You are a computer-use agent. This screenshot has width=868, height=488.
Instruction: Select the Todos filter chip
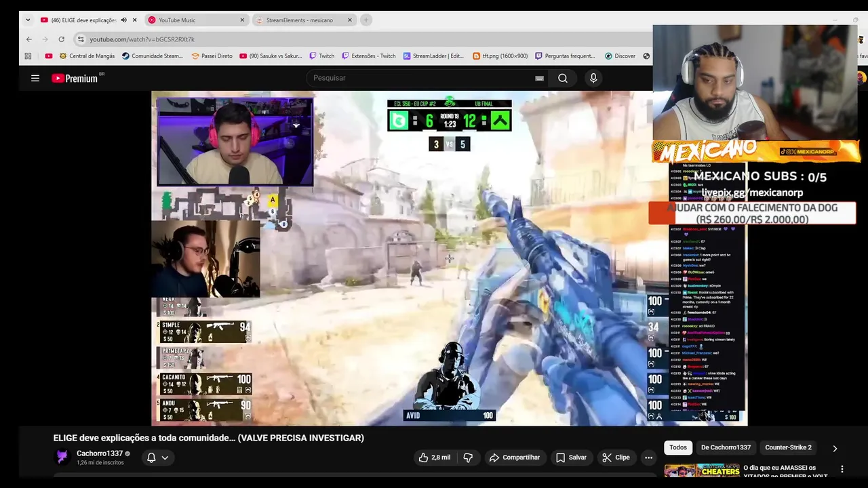[x=678, y=447]
